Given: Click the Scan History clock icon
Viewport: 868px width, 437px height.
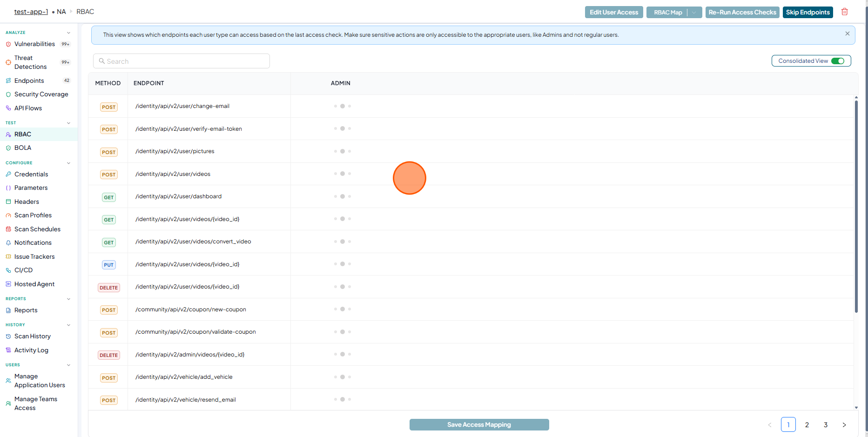Looking at the screenshot, I should [8, 336].
